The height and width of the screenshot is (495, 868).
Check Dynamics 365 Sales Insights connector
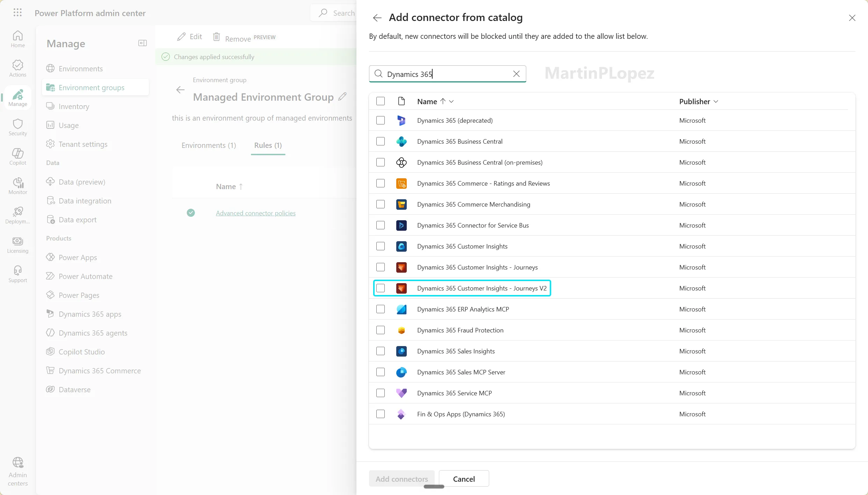pyautogui.click(x=380, y=351)
